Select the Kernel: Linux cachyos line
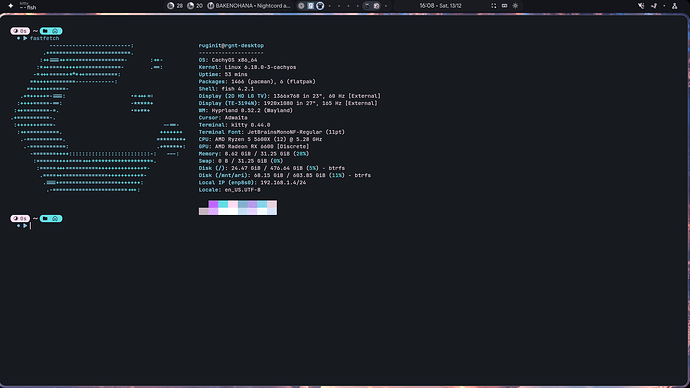 click(247, 67)
